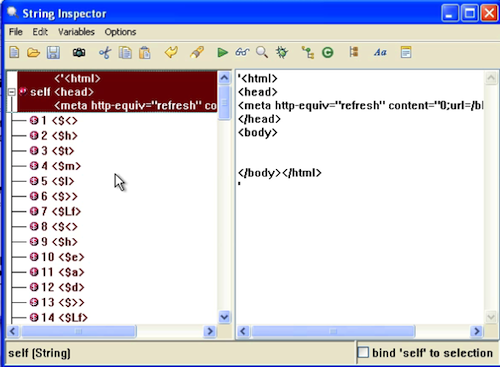Image resolution: width=500 pixels, height=367 pixels.
Task: Click the green circled C icon
Action: (328, 52)
